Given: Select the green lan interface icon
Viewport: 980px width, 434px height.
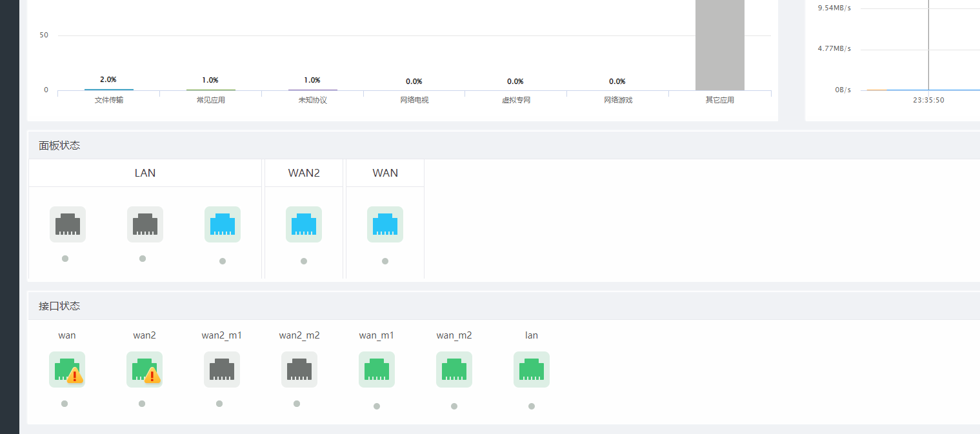Looking at the screenshot, I should coord(532,370).
